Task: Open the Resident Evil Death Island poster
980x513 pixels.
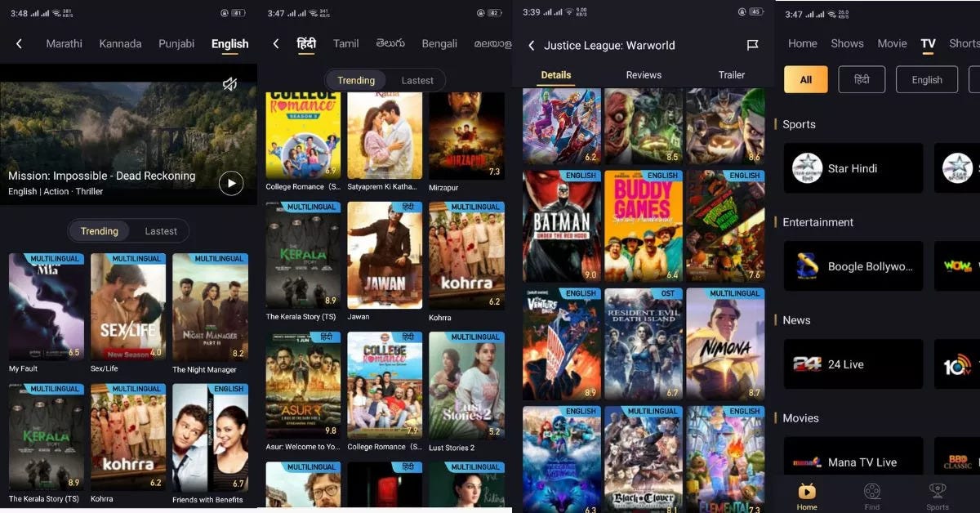Action: [x=644, y=344]
